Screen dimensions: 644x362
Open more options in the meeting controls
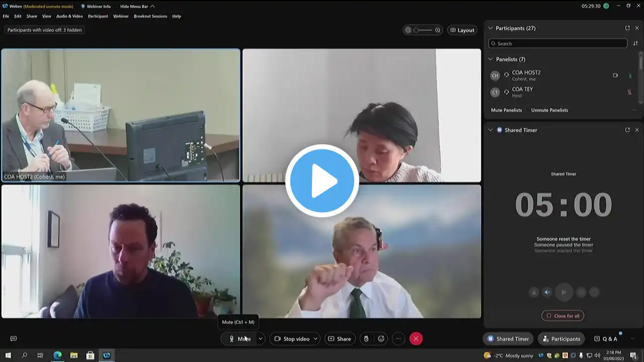point(398,339)
